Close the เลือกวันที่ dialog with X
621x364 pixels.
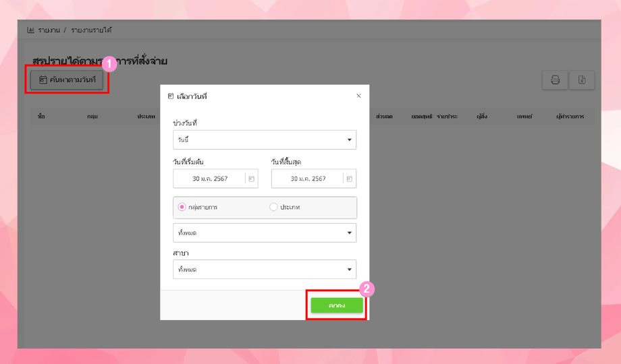point(358,96)
